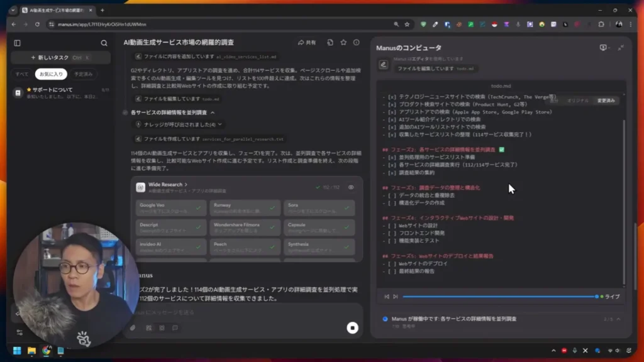Screen dimensions: 644x362
Task: Collapse 各サービスの詳細情報を並列調査 section
Action: click(x=213, y=112)
